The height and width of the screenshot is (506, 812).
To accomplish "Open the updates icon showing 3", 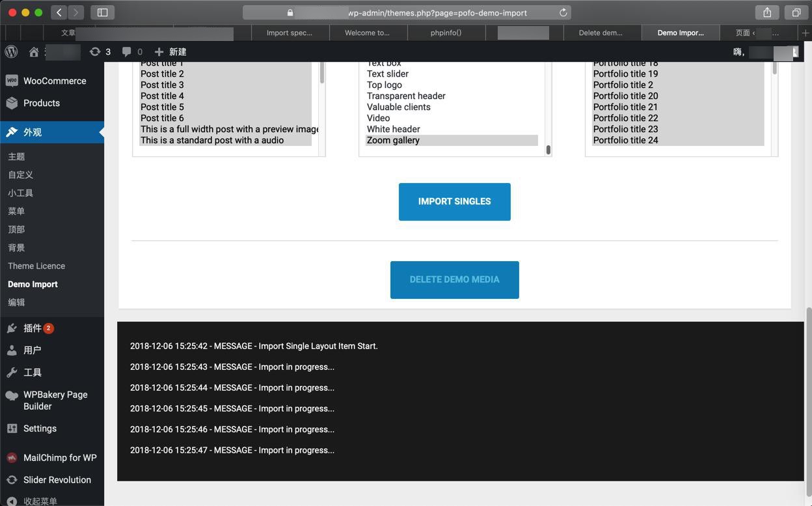I will 100,51.
